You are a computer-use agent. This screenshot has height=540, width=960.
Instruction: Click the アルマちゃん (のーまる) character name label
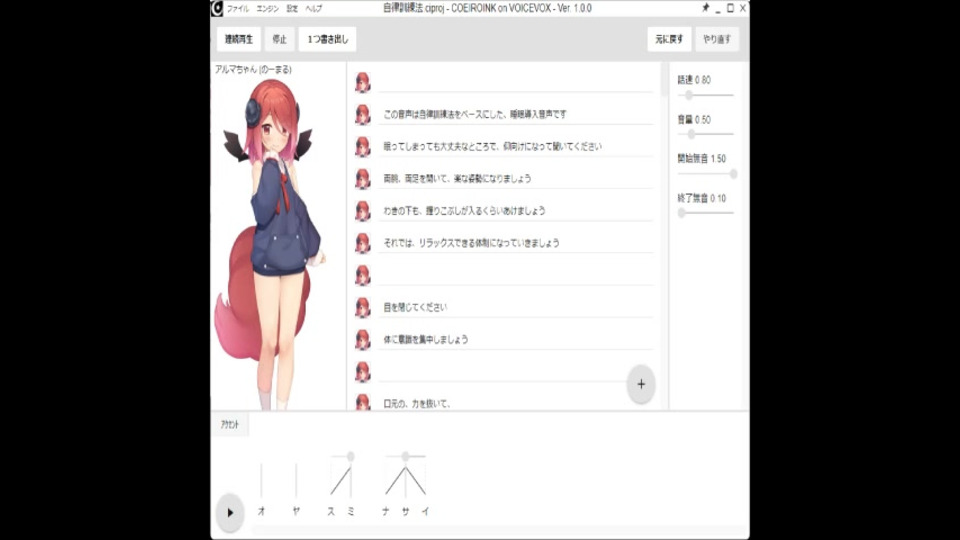[253, 70]
